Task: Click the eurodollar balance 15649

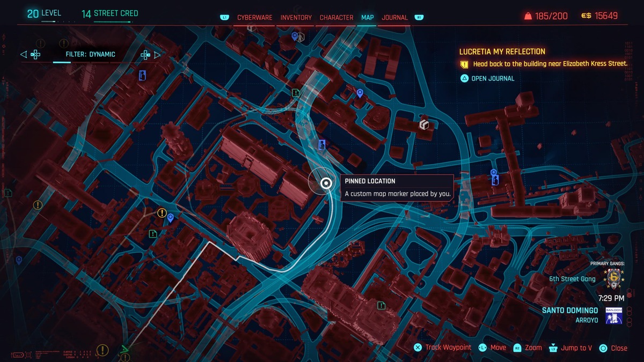Action: 599,16
